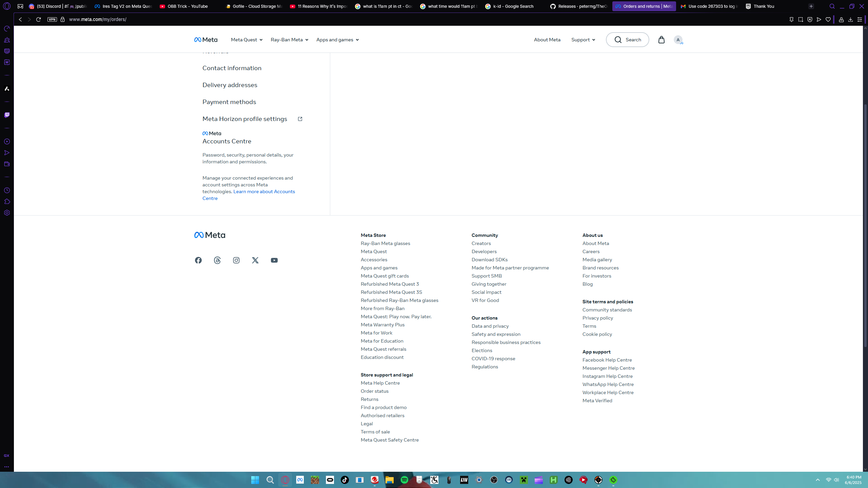Open browsing history clock icon in the sidebar
The height and width of the screenshot is (488, 868).
[x=7, y=190]
